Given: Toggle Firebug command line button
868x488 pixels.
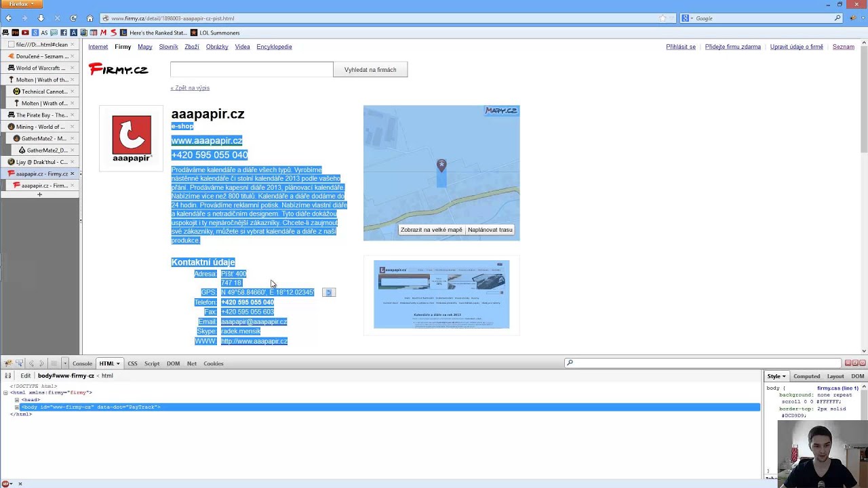Looking at the screenshot, I should point(54,363).
